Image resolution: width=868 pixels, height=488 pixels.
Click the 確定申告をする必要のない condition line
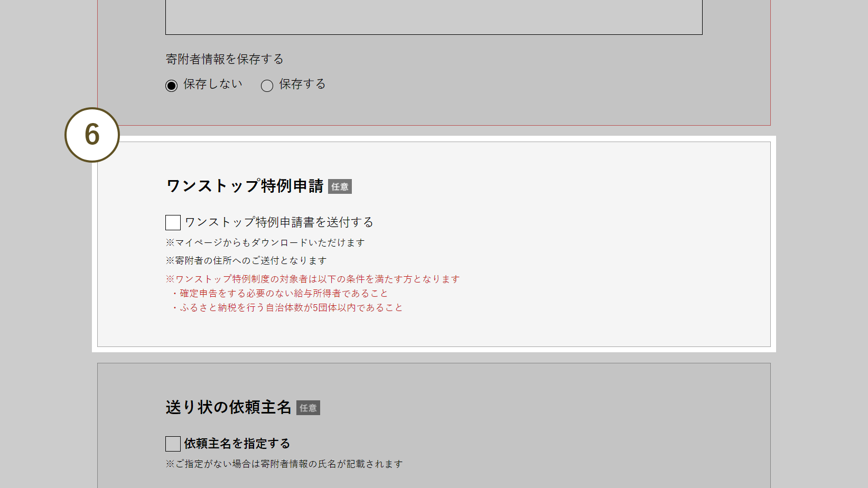point(281,293)
